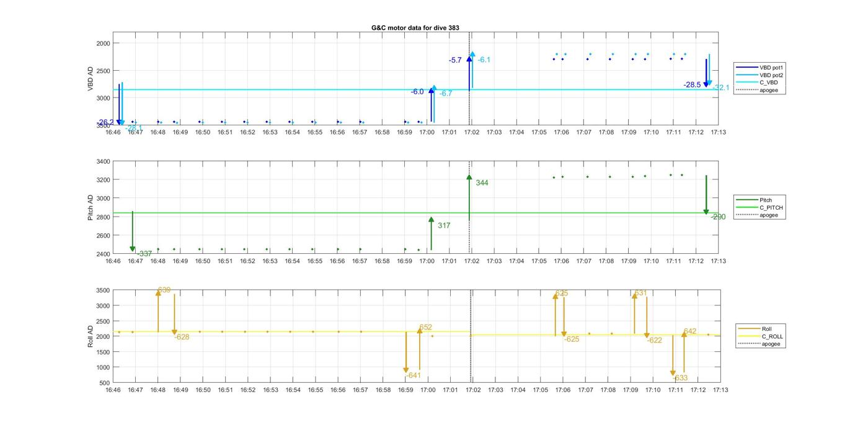Screen dimensions: 868x430
Task: Click the '-625' roll value label
Action: click(x=572, y=339)
